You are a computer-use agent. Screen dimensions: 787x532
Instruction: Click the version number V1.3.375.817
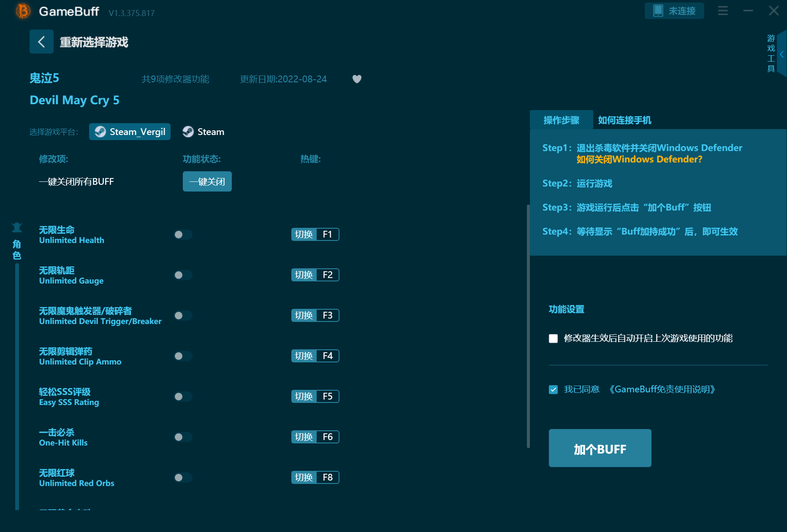[x=132, y=13]
